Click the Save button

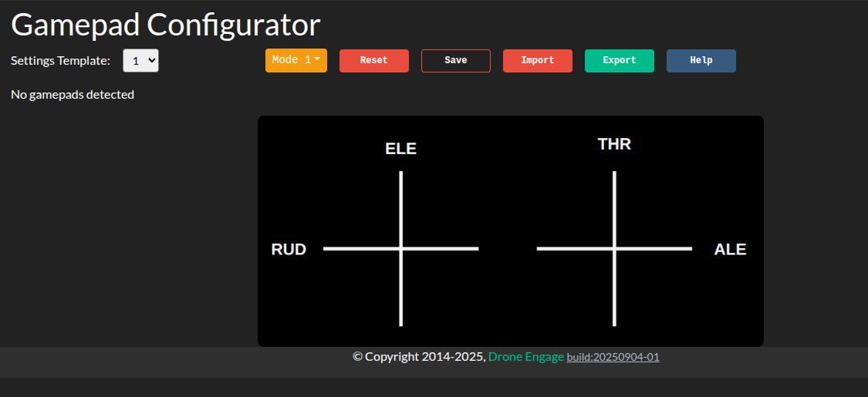click(455, 60)
